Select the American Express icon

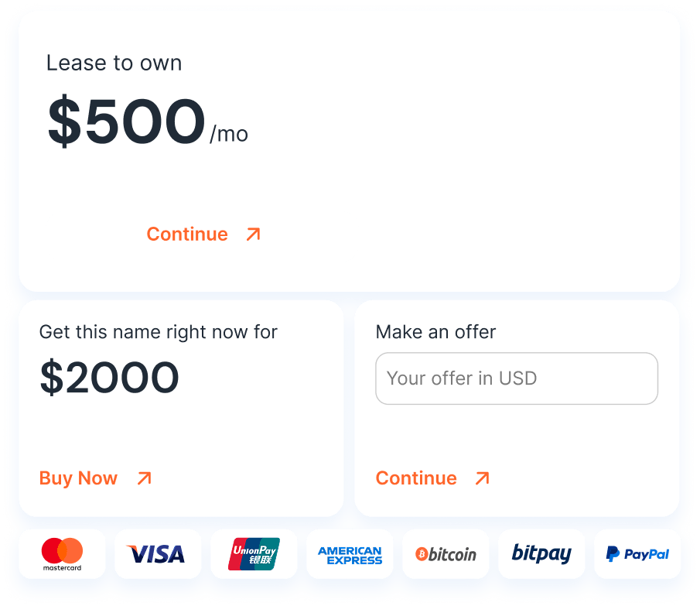coord(350,553)
